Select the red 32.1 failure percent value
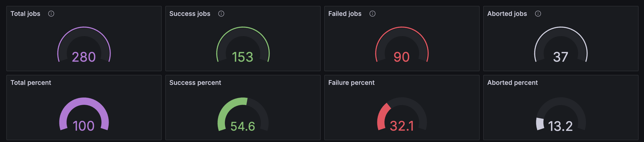The width and height of the screenshot is (644, 142). pyautogui.click(x=401, y=126)
